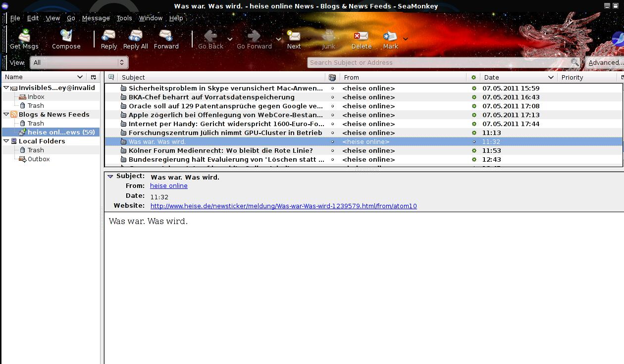624x364 pixels.
Task: Click folder pane column picker icon
Action: (x=93, y=77)
